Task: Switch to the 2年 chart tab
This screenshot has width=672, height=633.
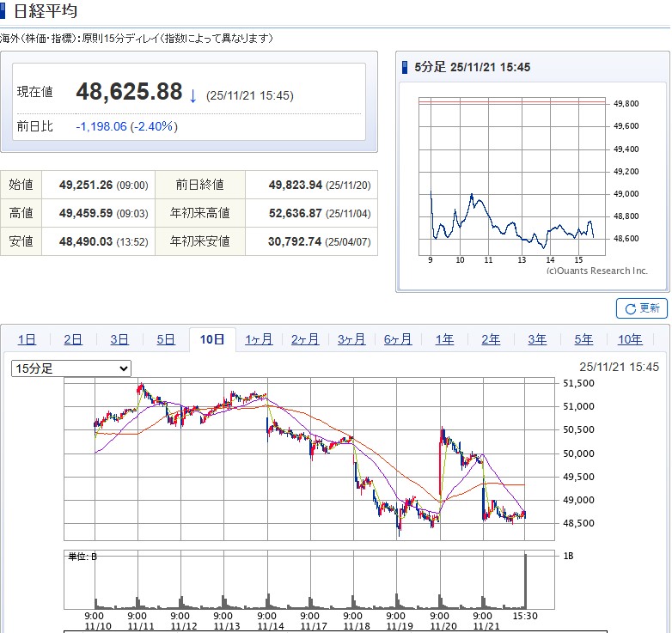Action: click(491, 339)
